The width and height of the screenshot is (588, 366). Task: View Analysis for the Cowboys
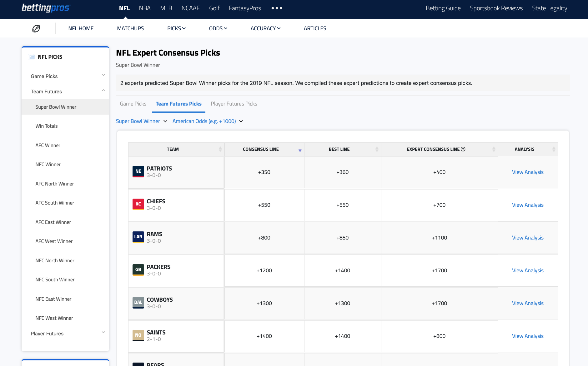click(528, 303)
